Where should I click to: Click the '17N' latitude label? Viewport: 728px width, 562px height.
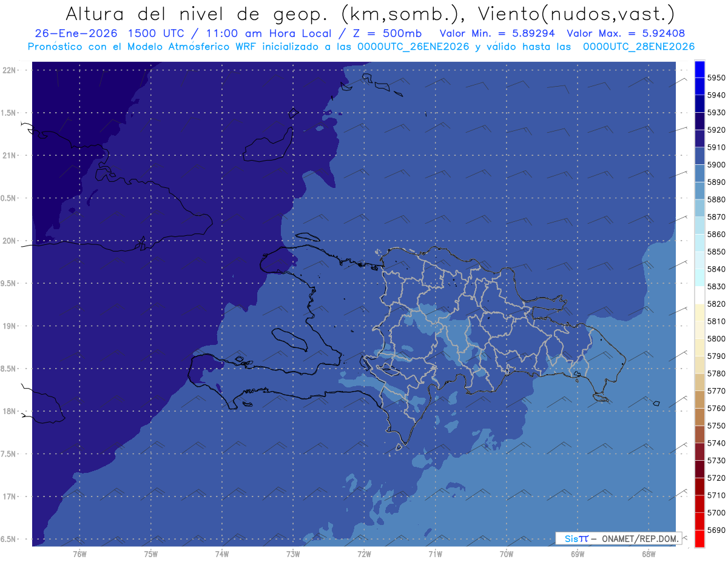(9, 497)
